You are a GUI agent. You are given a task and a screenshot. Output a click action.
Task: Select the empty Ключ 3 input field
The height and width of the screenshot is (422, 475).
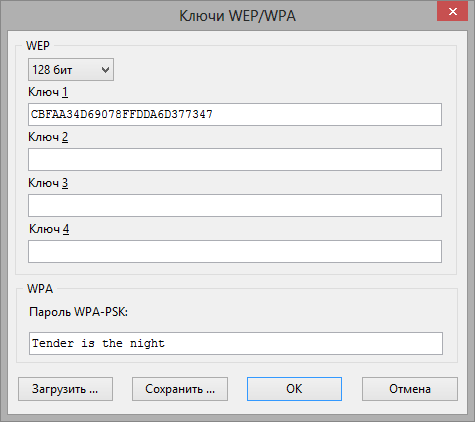pyautogui.click(x=235, y=205)
